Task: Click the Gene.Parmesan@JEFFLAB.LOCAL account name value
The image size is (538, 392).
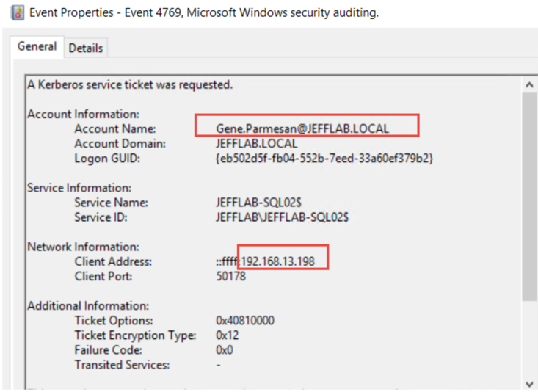Action: pyautogui.click(x=302, y=128)
